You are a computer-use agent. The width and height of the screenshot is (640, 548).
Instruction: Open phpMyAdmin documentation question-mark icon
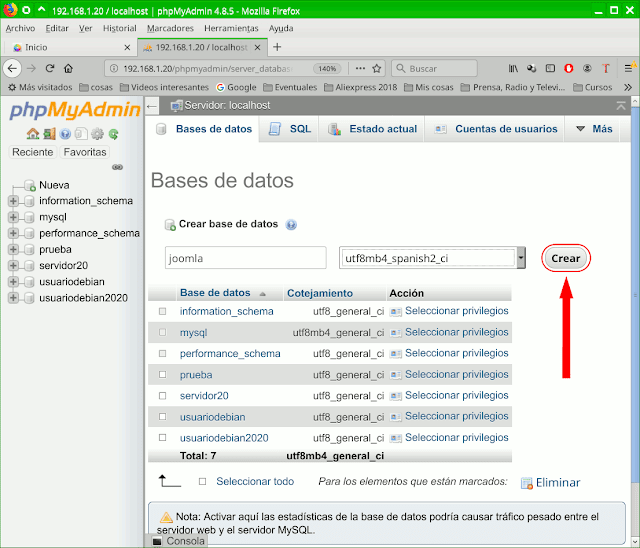coord(65,133)
